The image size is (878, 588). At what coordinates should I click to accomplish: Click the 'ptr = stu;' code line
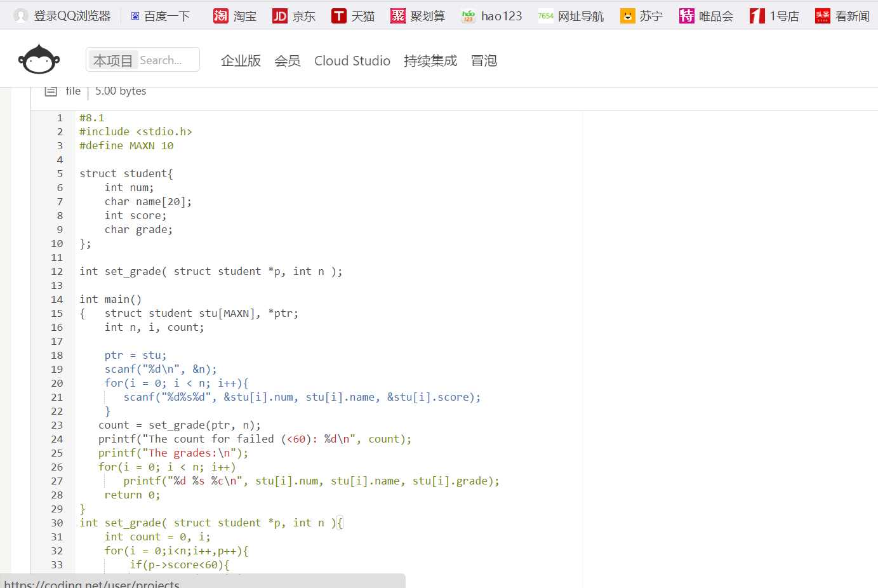click(x=135, y=355)
